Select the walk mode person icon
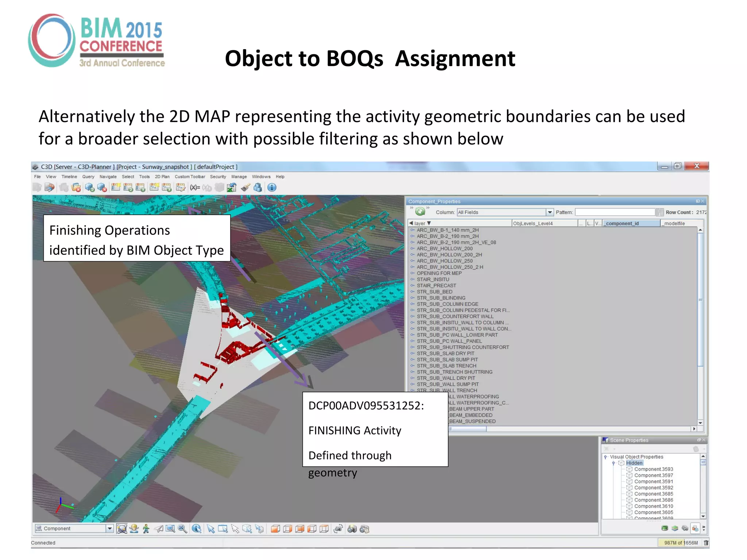 pos(146,529)
